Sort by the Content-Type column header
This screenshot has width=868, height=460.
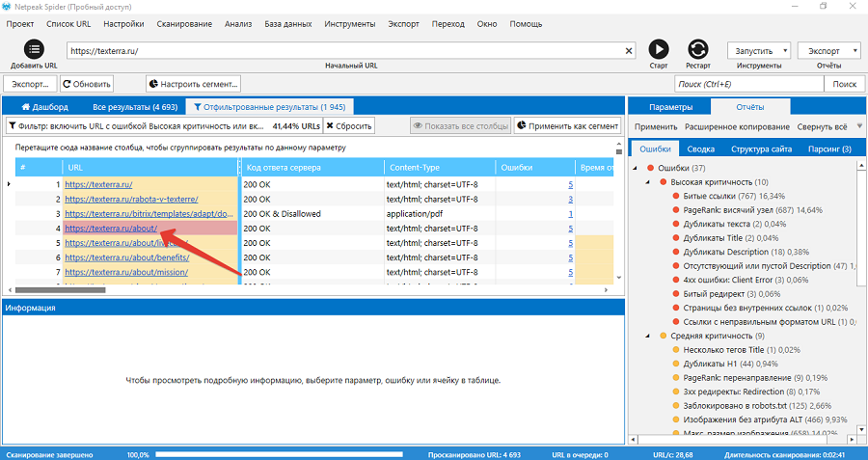click(440, 167)
